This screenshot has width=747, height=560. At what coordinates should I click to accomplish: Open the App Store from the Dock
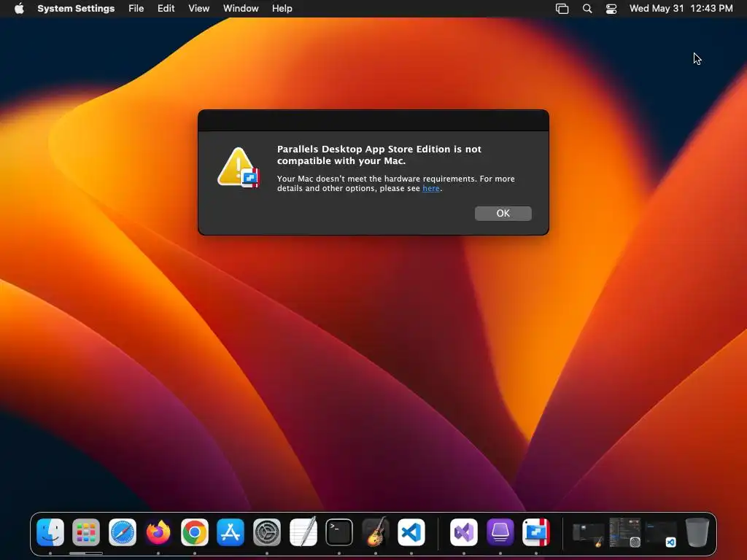(231, 532)
